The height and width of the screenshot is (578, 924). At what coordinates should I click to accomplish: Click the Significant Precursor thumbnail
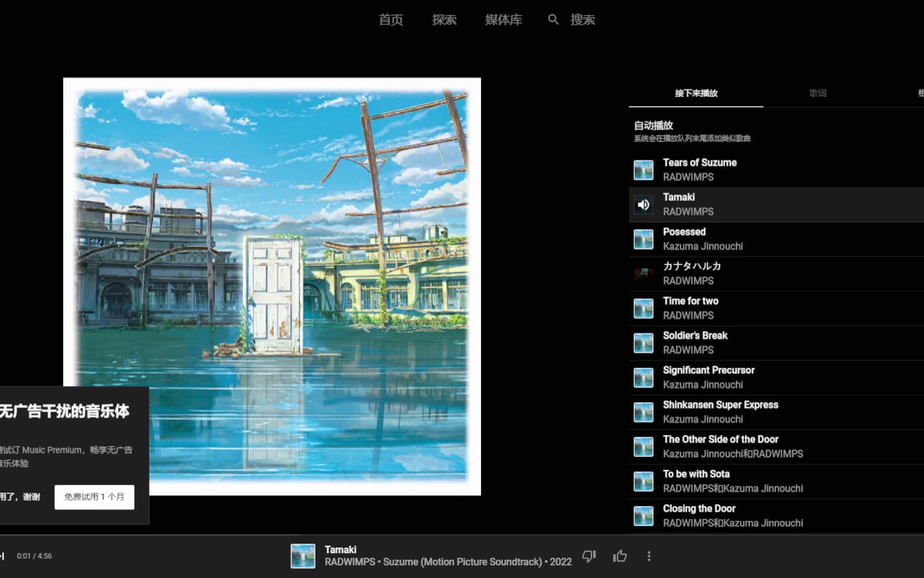point(644,378)
